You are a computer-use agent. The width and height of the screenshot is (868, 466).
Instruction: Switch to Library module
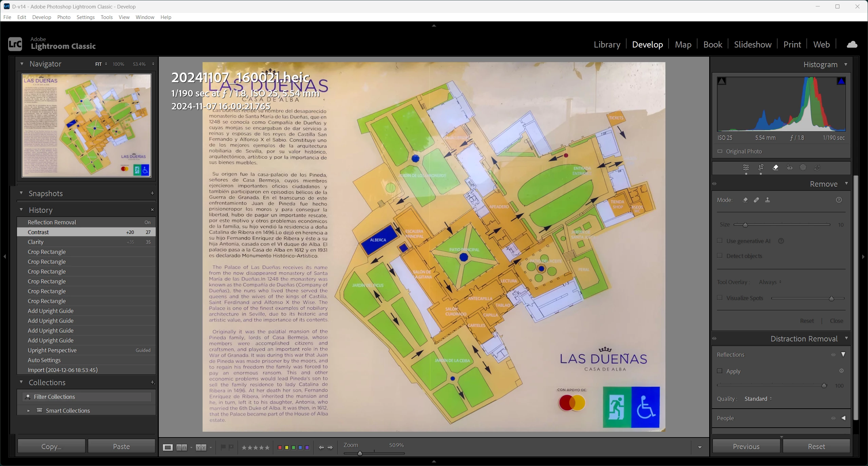point(607,44)
